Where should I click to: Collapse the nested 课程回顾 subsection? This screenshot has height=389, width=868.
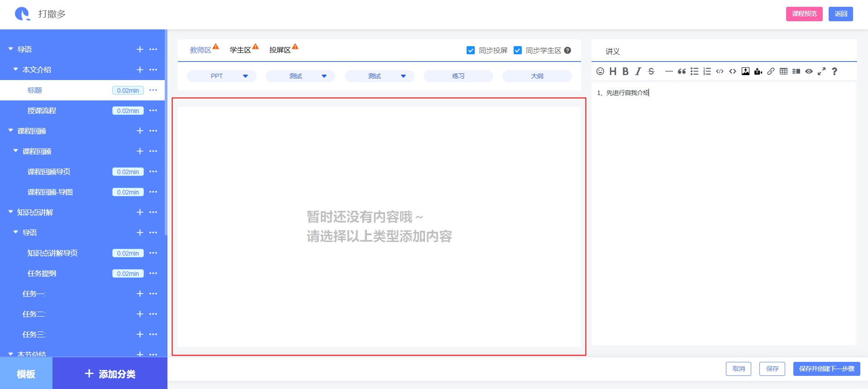15,151
